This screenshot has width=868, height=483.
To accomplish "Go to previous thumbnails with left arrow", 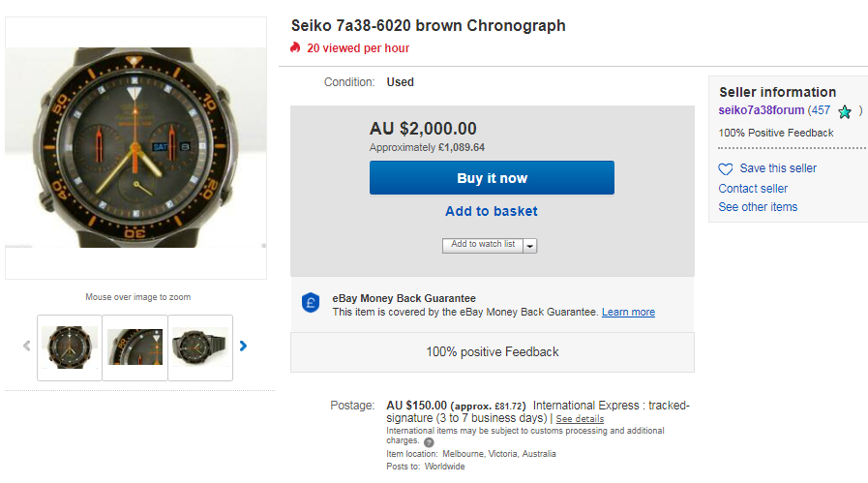I will (x=26, y=346).
